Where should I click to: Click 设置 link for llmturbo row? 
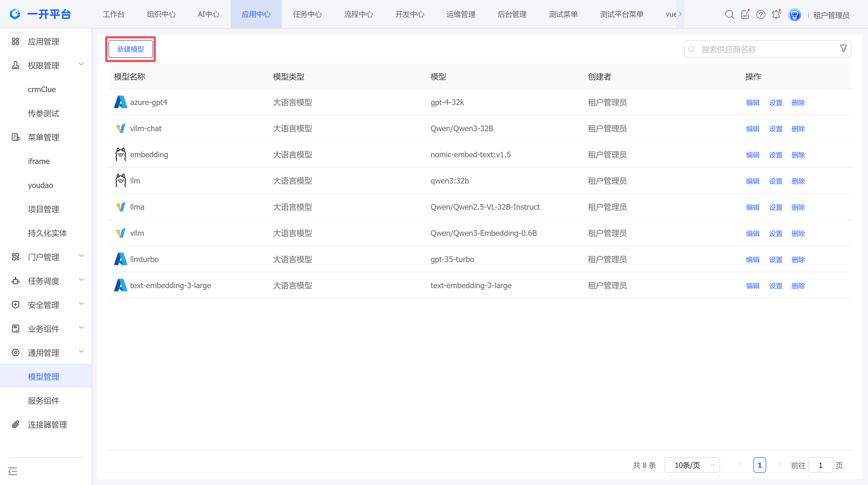click(x=775, y=259)
